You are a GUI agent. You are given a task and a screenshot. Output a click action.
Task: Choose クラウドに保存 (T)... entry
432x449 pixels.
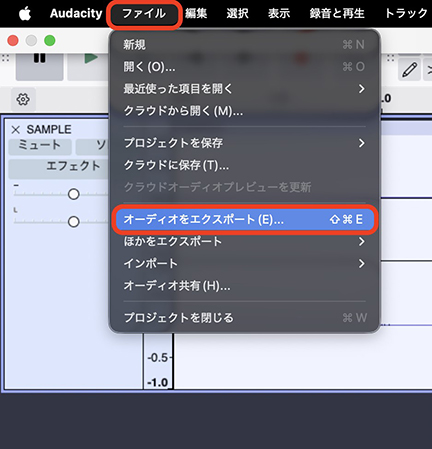point(245,165)
